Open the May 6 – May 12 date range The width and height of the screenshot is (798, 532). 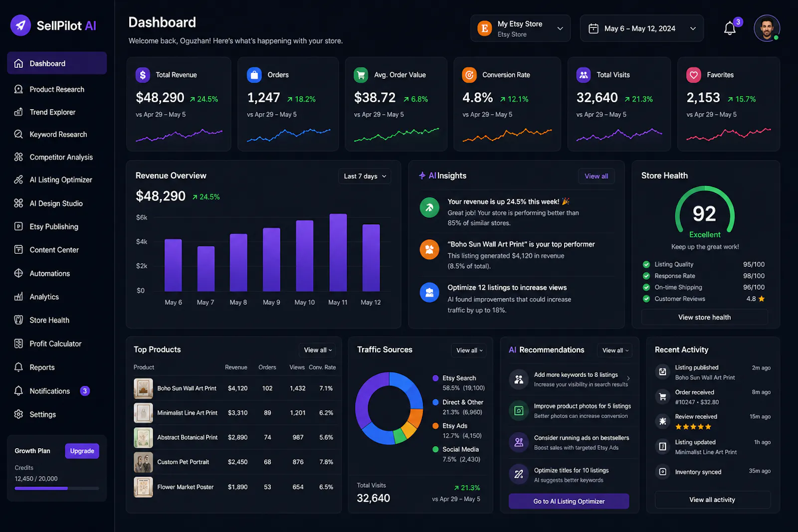point(642,28)
